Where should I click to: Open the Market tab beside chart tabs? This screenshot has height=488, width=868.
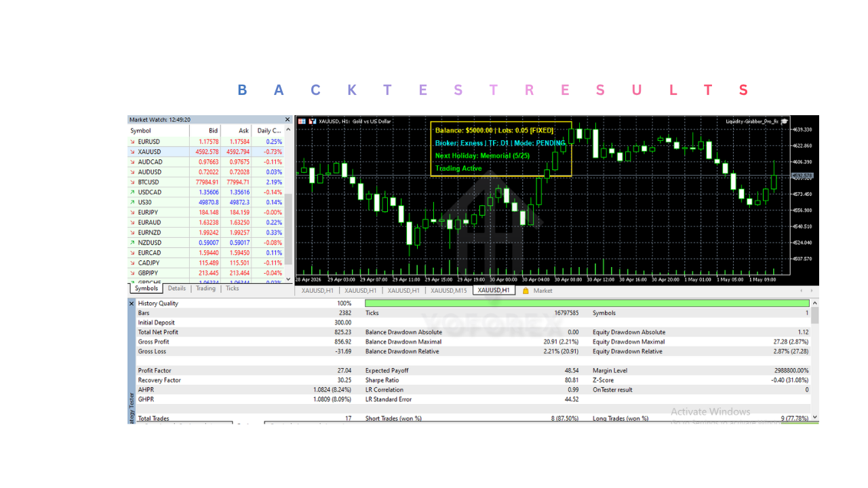coord(542,291)
